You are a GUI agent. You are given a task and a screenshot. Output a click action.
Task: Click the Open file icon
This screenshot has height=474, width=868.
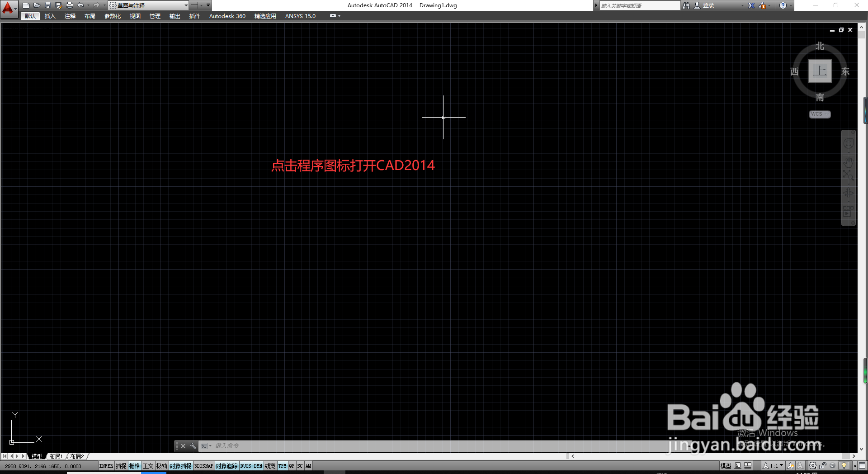coord(37,5)
